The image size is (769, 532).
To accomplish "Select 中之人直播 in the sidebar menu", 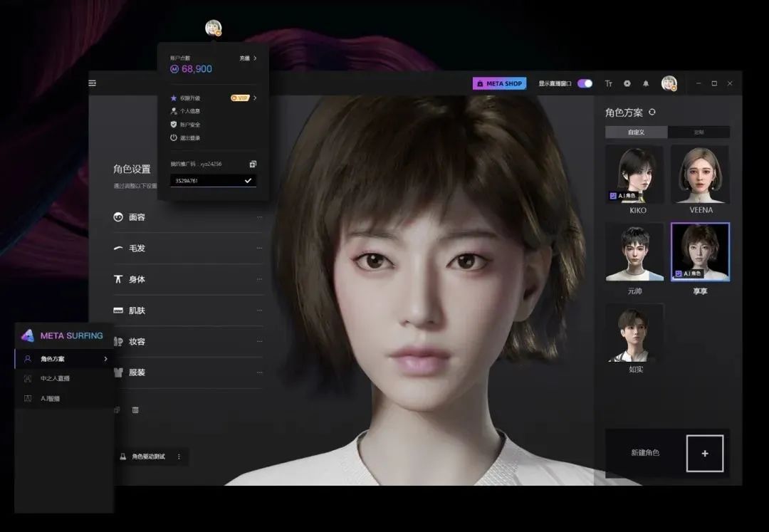I will coord(55,378).
